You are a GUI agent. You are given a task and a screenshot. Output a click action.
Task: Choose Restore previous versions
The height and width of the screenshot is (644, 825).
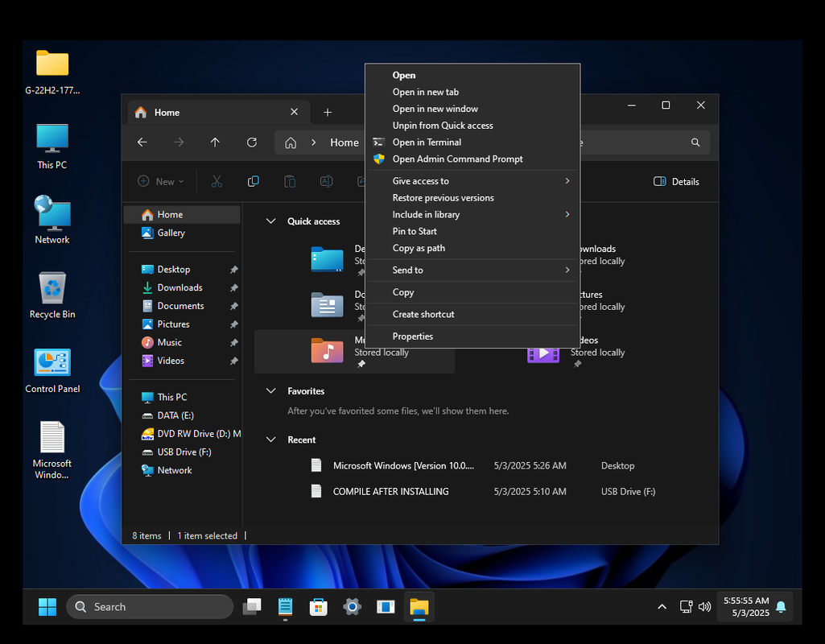472,198
